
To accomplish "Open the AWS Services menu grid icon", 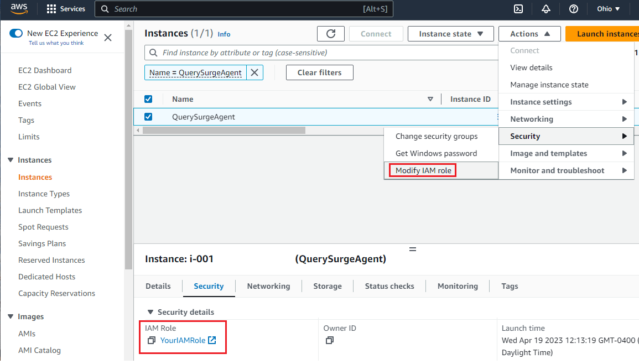I will 53,9.
